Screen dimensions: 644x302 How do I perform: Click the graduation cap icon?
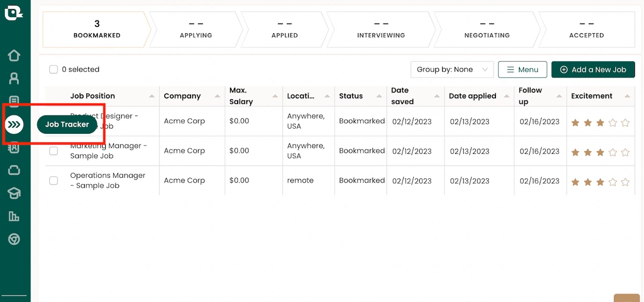click(x=14, y=193)
